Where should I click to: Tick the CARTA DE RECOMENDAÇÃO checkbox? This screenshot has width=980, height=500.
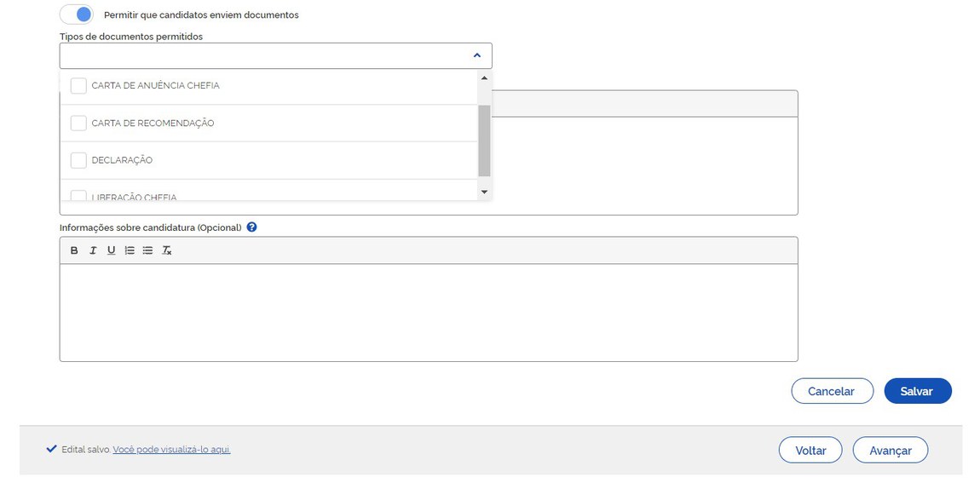[78, 124]
